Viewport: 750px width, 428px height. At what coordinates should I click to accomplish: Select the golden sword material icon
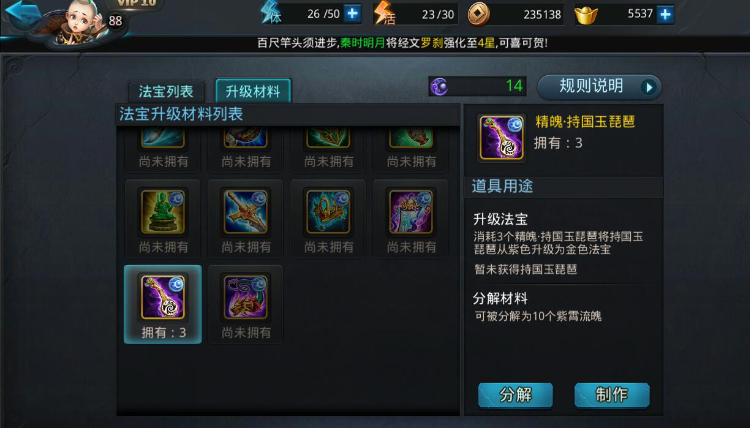246,212
